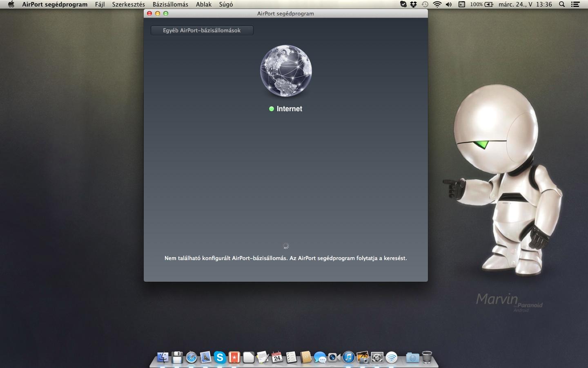Zoom the AirPort window with green button
The width and height of the screenshot is (588, 368).
point(166,13)
